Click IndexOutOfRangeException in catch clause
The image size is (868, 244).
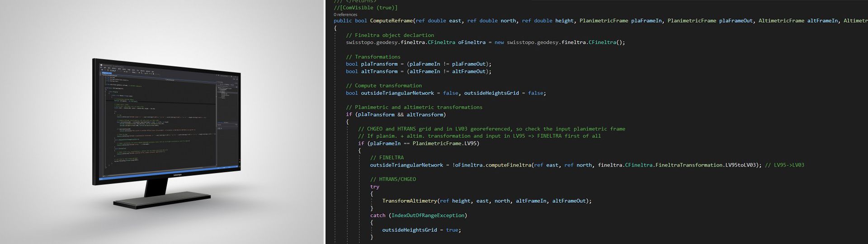(428, 216)
